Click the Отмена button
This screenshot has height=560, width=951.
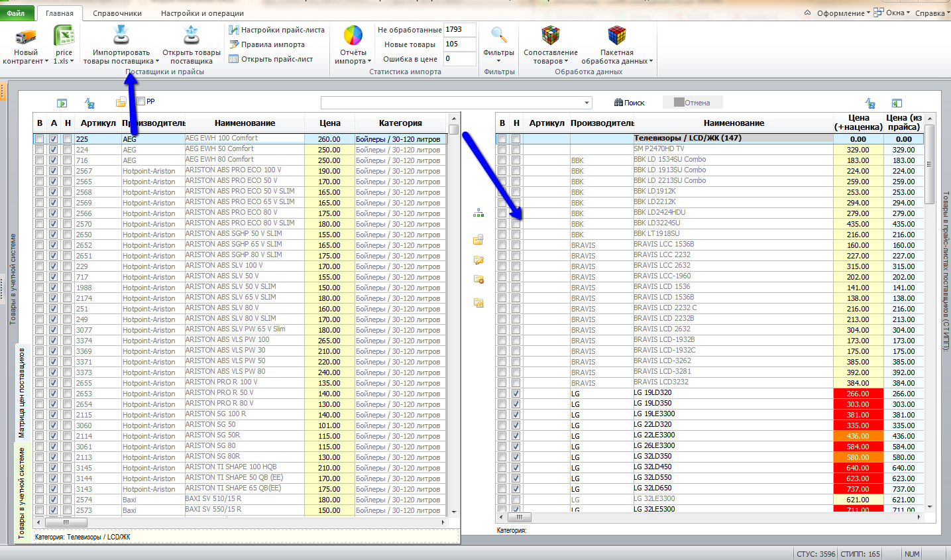point(692,103)
